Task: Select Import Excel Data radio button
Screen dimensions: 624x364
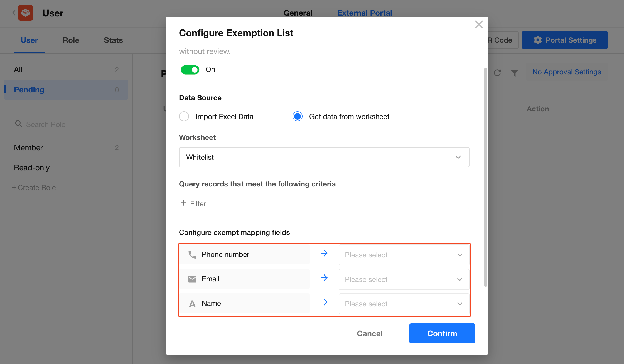Action: (184, 116)
